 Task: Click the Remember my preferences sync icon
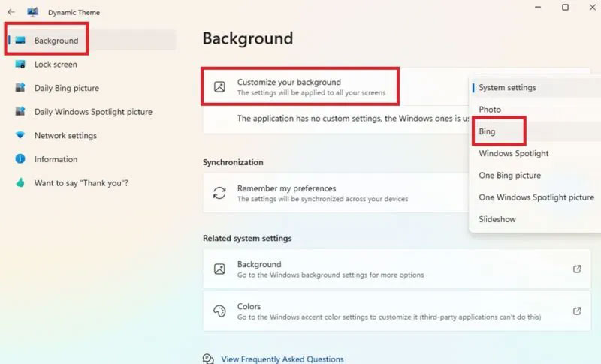219,193
